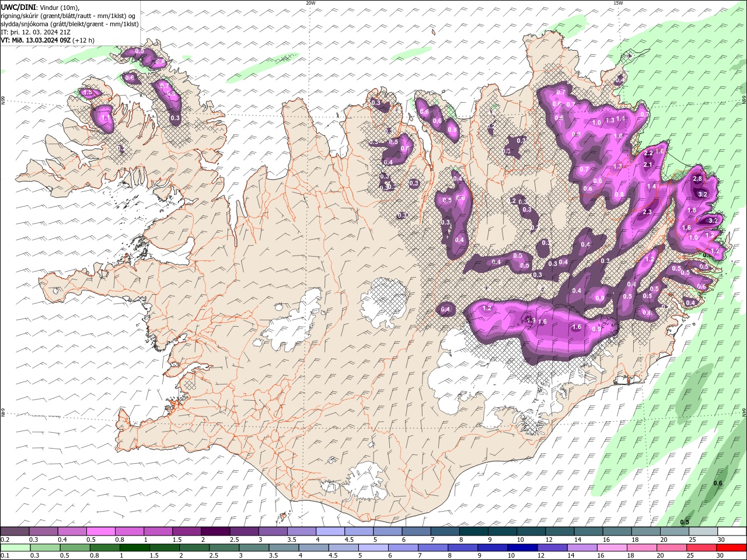Pick crimson lower swatch between 25 and 30

coord(701,548)
